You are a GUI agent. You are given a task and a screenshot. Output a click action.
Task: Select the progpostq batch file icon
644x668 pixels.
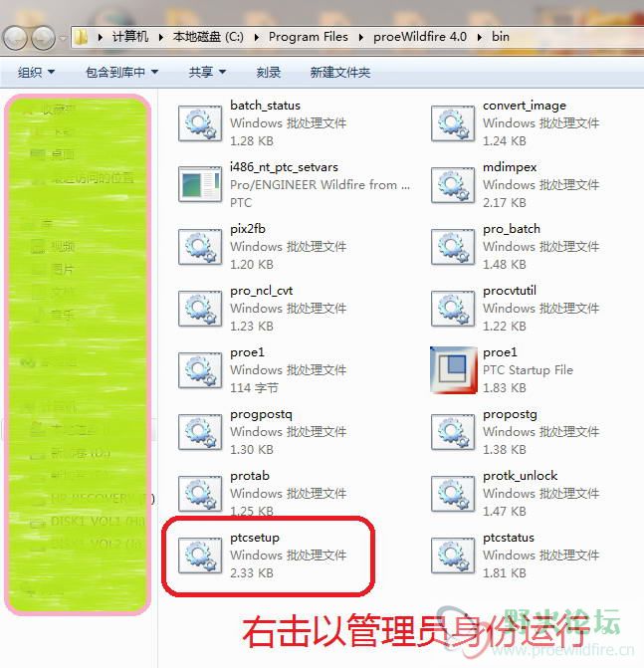200,432
